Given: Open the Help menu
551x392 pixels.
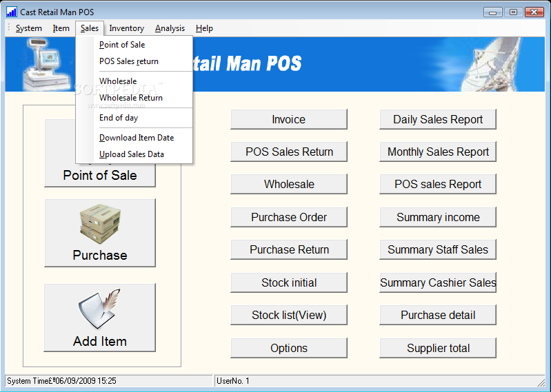Looking at the screenshot, I should pos(204,28).
